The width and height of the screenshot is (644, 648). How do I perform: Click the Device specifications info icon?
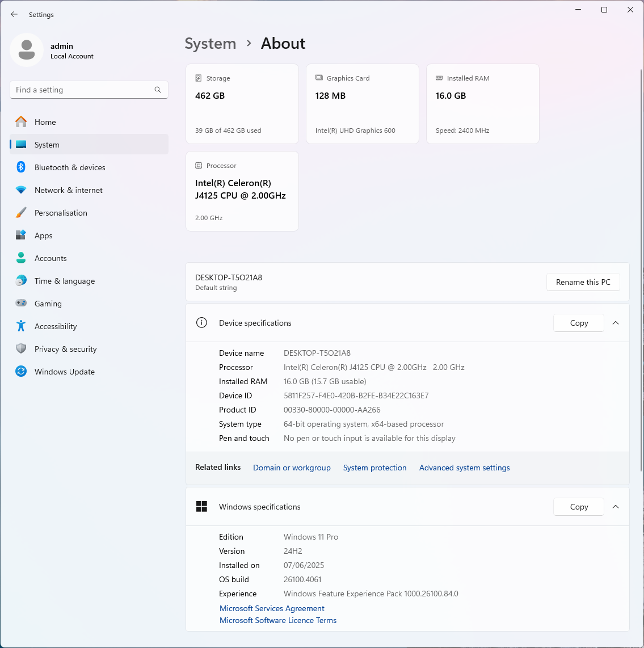tap(201, 323)
